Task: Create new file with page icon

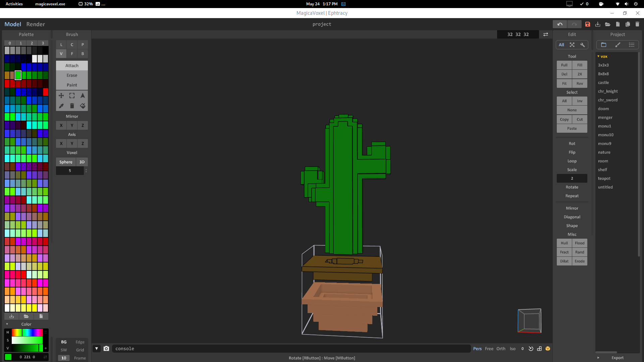Action: click(x=618, y=24)
